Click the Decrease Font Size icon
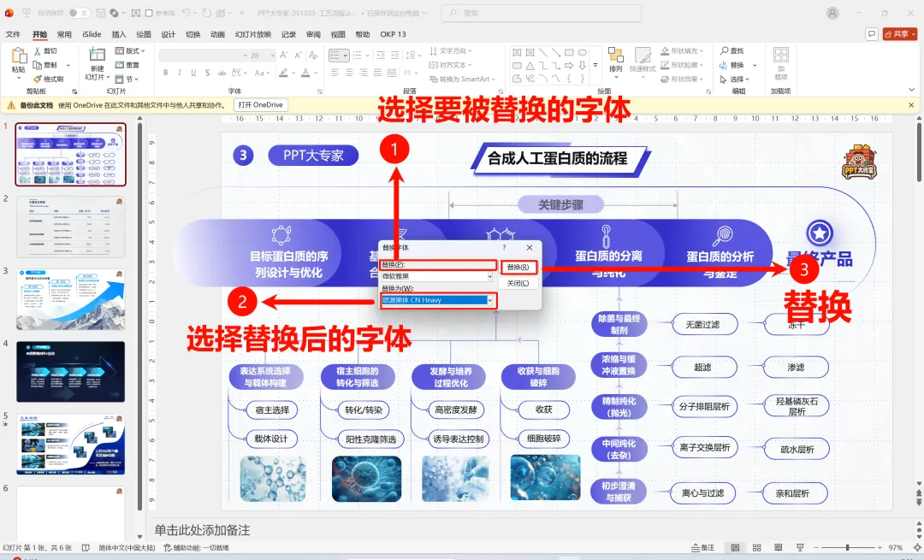This screenshot has height=560, width=924. (299, 56)
